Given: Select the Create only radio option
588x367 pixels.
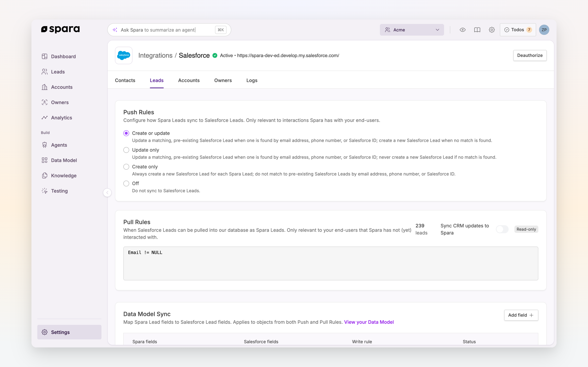Looking at the screenshot, I should tap(126, 167).
